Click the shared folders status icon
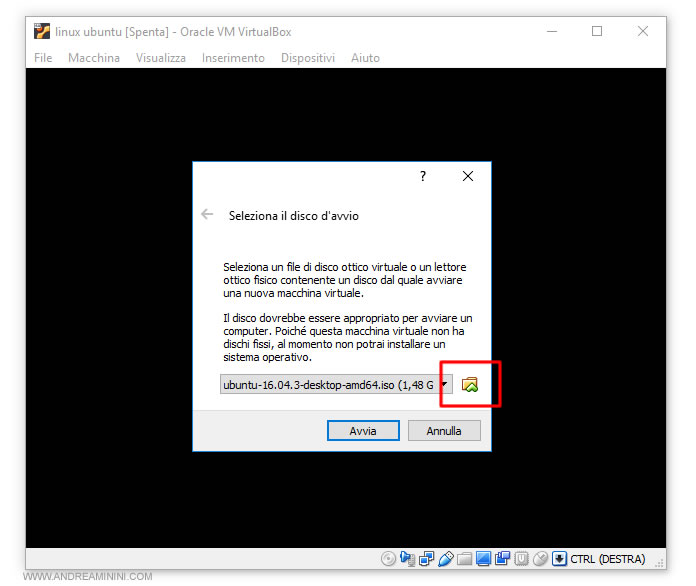696x586 pixels. coord(465,559)
